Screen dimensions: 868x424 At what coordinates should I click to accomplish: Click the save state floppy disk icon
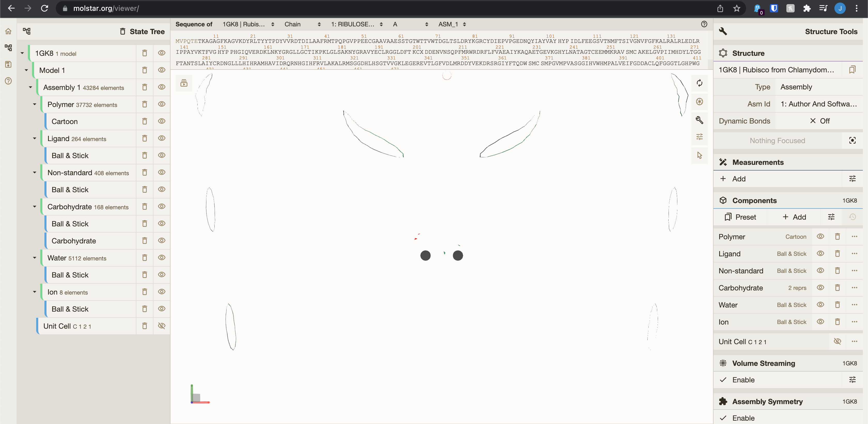[x=8, y=64]
